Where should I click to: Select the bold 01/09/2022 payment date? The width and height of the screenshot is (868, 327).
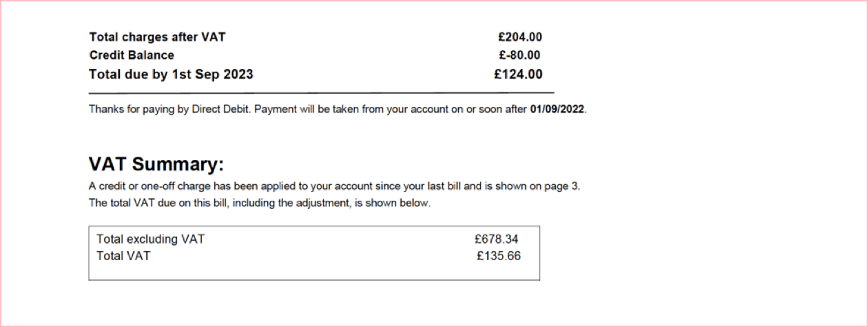[x=557, y=110]
